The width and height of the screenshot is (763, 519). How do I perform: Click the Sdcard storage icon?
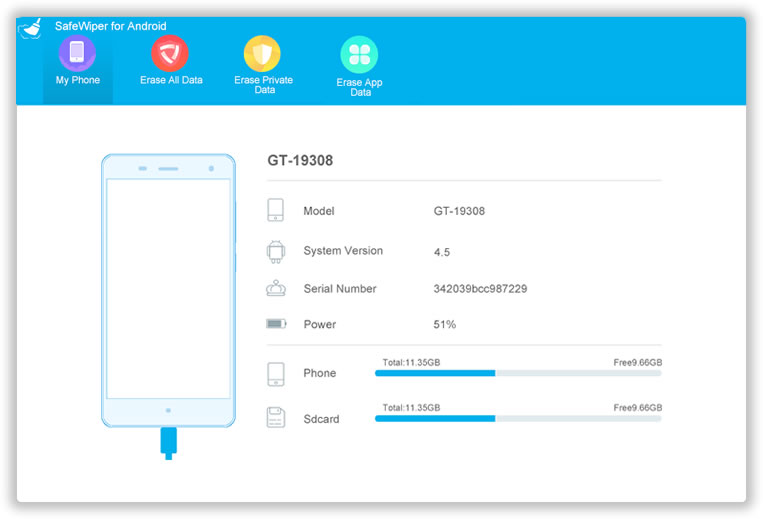click(276, 418)
